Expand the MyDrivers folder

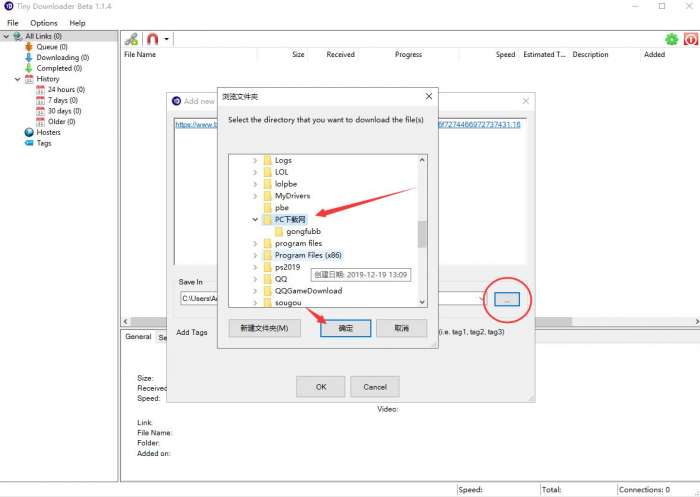tap(255, 196)
